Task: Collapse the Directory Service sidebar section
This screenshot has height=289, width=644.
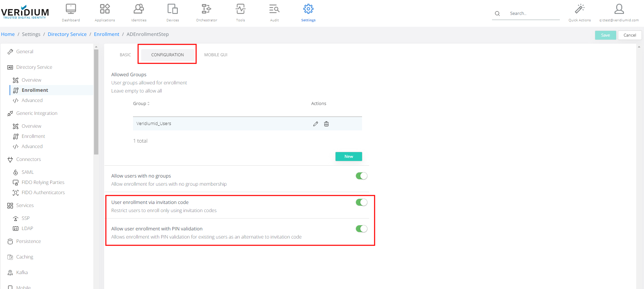Action: coord(34,67)
